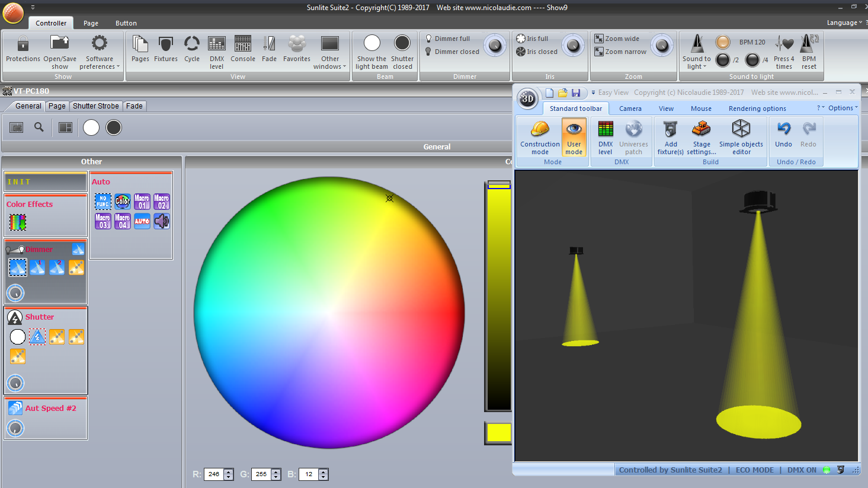Open the Rendering options tab
The height and width of the screenshot is (488, 868).
[757, 109]
